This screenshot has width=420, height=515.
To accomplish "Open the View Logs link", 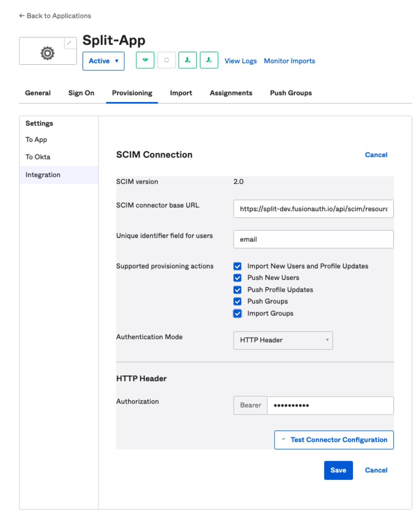I will (x=240, y=61).
